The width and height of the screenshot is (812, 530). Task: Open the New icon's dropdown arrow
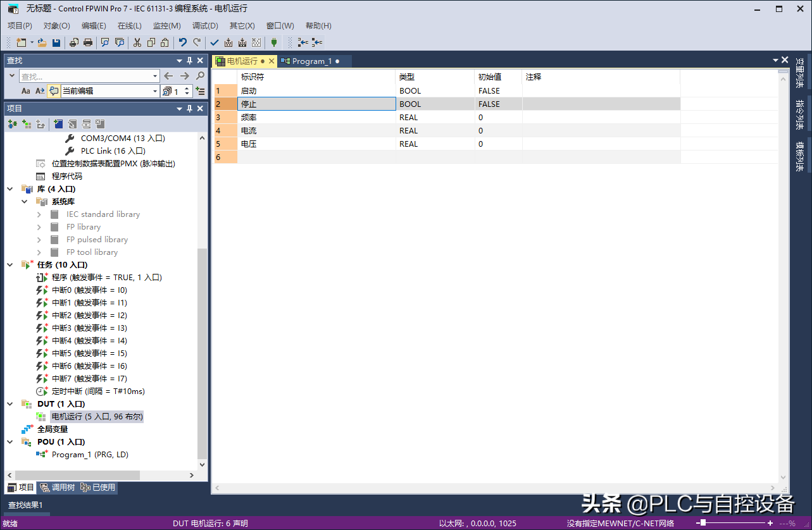(32, 42)
